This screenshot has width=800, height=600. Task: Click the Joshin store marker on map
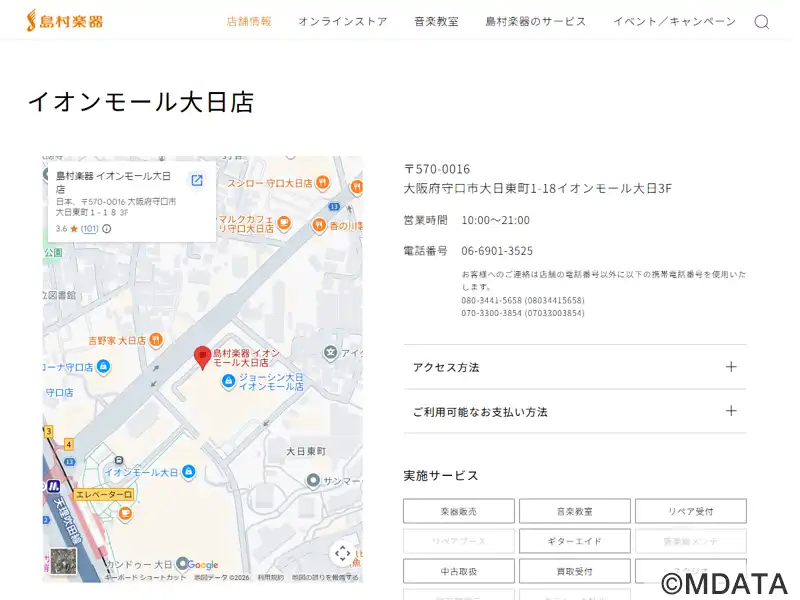click(x=228, y=381)
